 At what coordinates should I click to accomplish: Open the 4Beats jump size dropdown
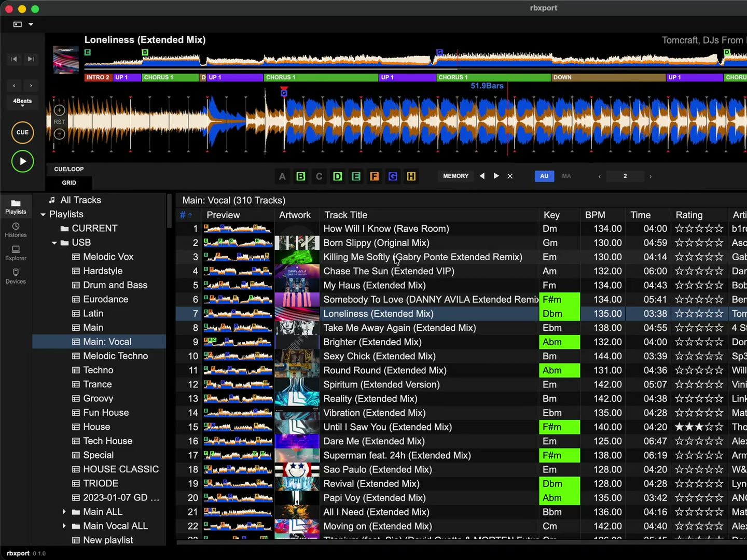(x=22, y=102)
